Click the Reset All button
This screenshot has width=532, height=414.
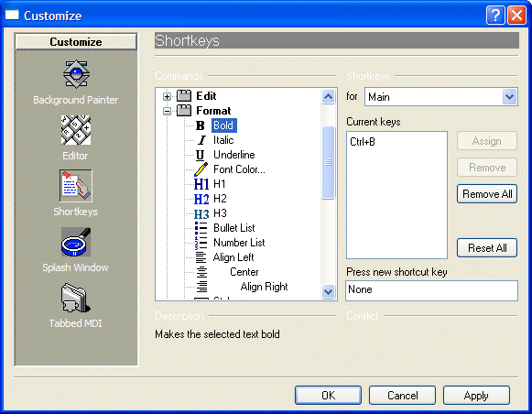pos(487,247)
